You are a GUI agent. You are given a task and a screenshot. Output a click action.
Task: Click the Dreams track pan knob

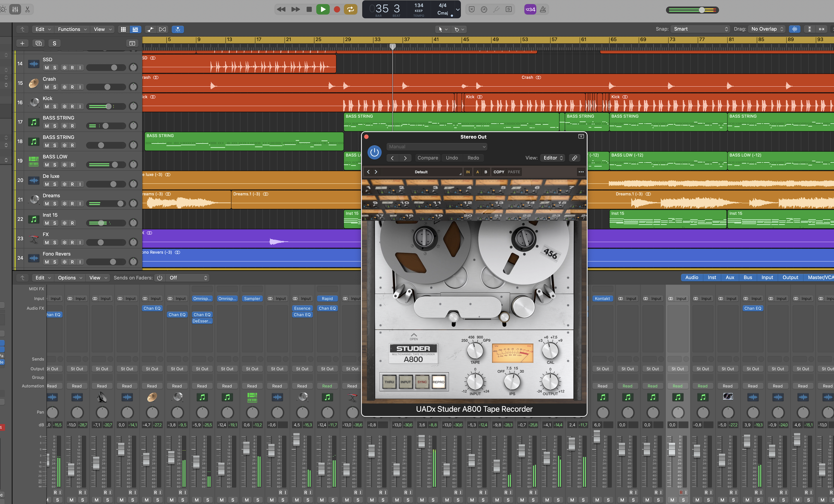point(133,203)
